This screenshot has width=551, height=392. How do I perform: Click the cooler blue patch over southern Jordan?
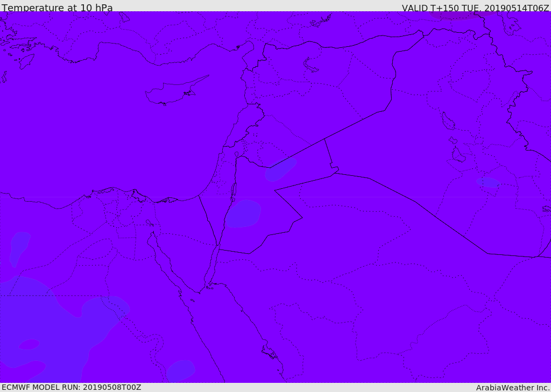tap(243, 213)
